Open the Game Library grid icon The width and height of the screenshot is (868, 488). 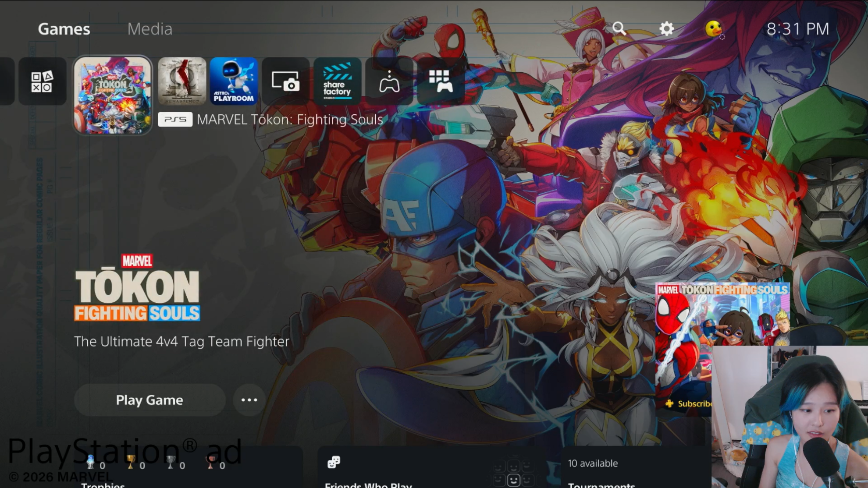tap(441, 81)
